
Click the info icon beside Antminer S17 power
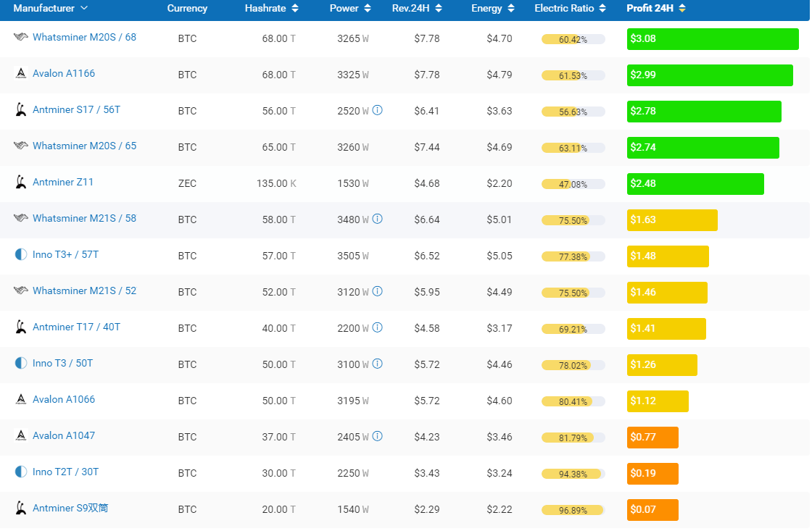click(x=377, y=111)
